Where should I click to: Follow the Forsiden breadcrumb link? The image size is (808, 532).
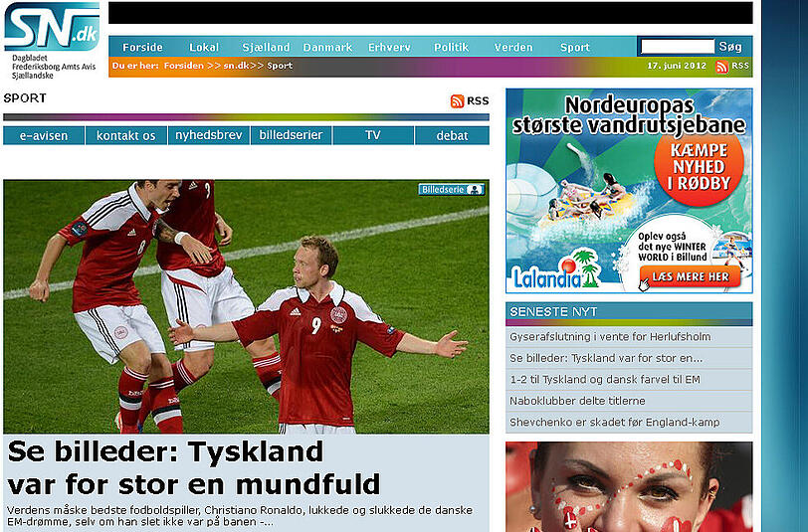(x=184, y=66)
